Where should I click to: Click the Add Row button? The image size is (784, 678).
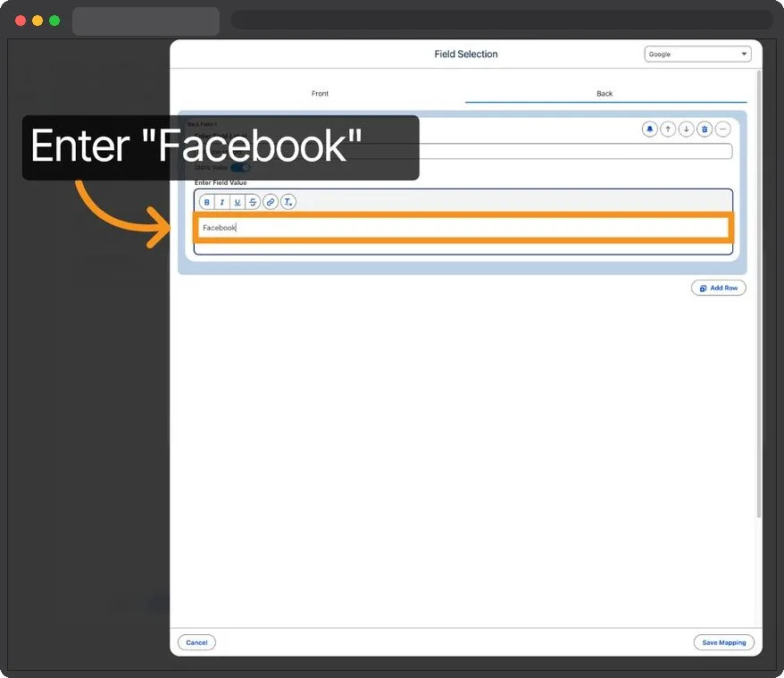(719, 288)
